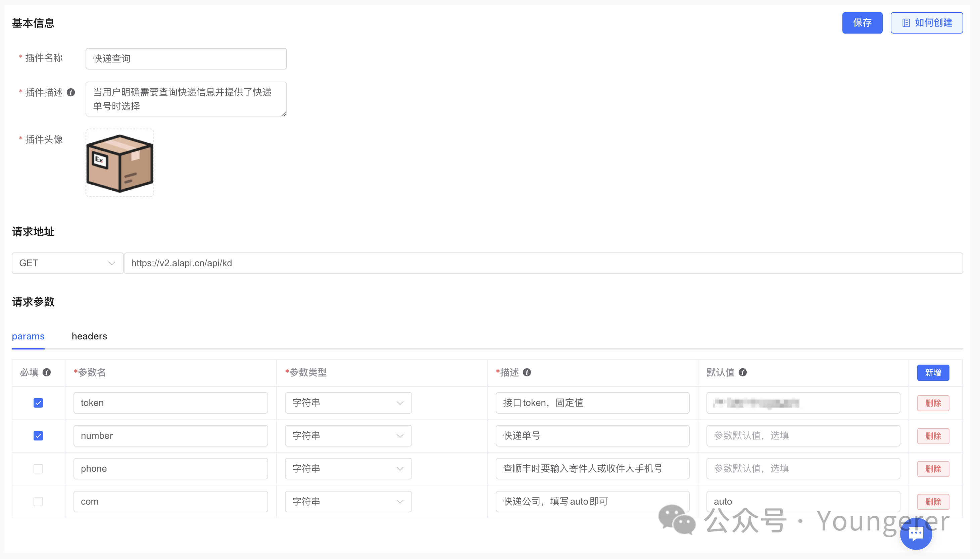Expand 参数类型 dropdown for com row
Viewport: 980px width, 560px height.
(x=348, y=502)
